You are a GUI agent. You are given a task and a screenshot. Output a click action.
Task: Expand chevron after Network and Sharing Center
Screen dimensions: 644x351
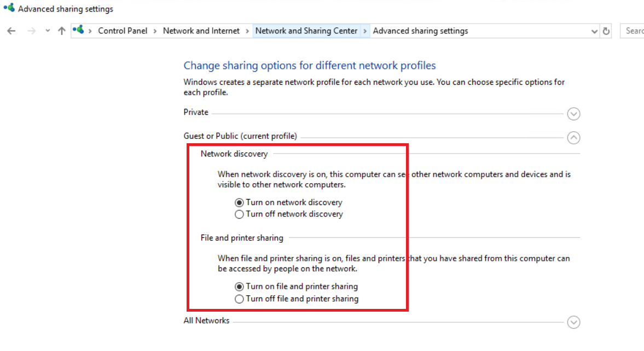(x=365, y=31)
